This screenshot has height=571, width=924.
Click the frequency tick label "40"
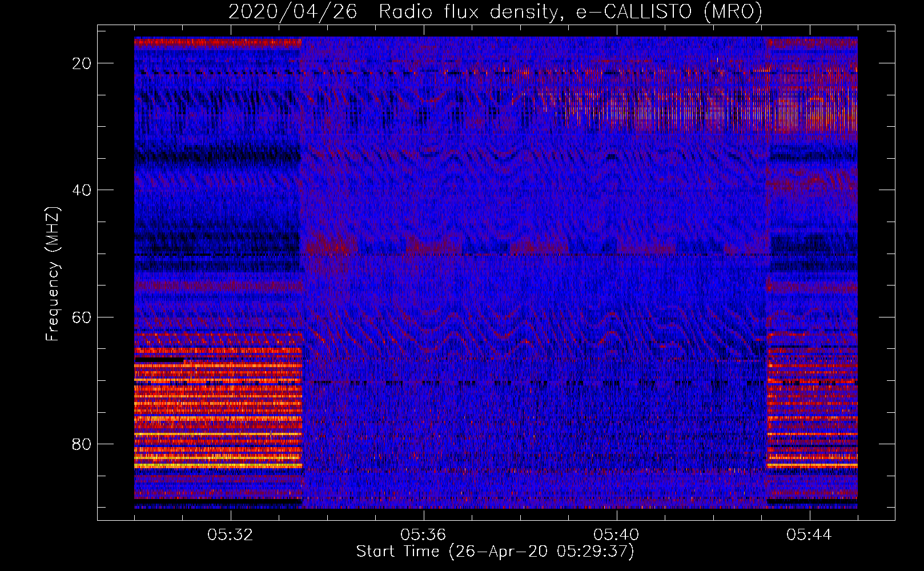tap(82, 190)
